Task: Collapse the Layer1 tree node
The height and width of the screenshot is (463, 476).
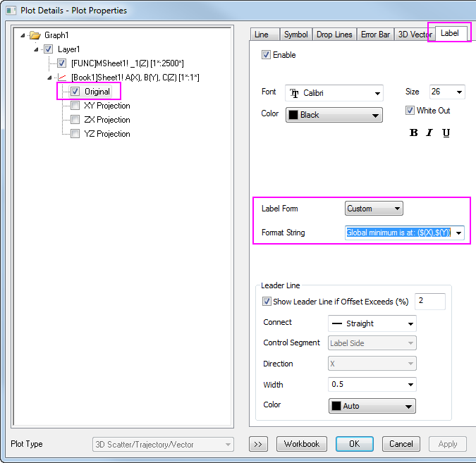Action: tap(35, 49)
